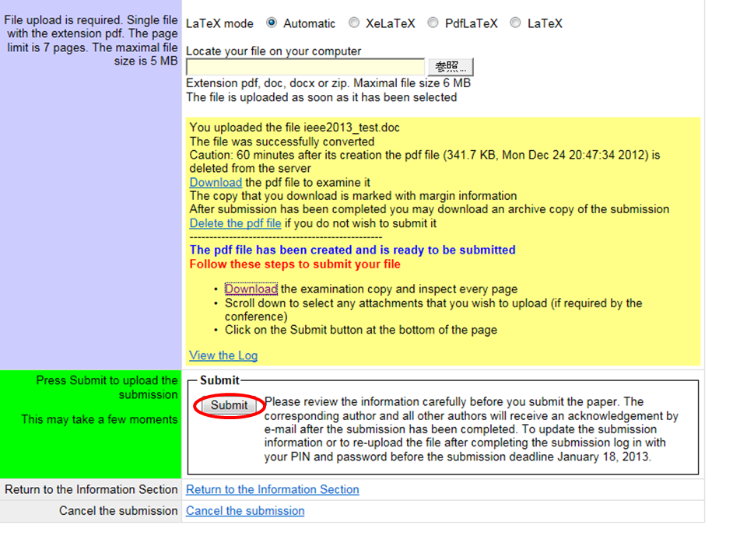
Task: Click the 'LaTeX mode' label
Action: tap(219, 23)
